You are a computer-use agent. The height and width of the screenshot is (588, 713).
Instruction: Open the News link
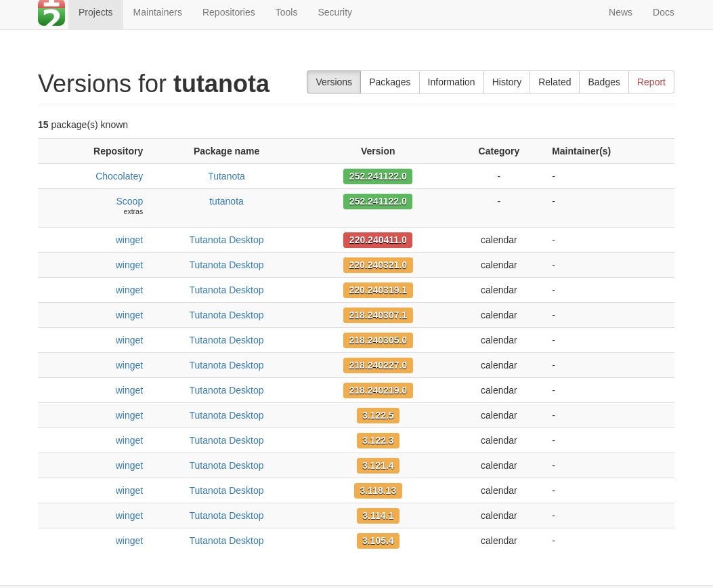[x=620, y=12]
